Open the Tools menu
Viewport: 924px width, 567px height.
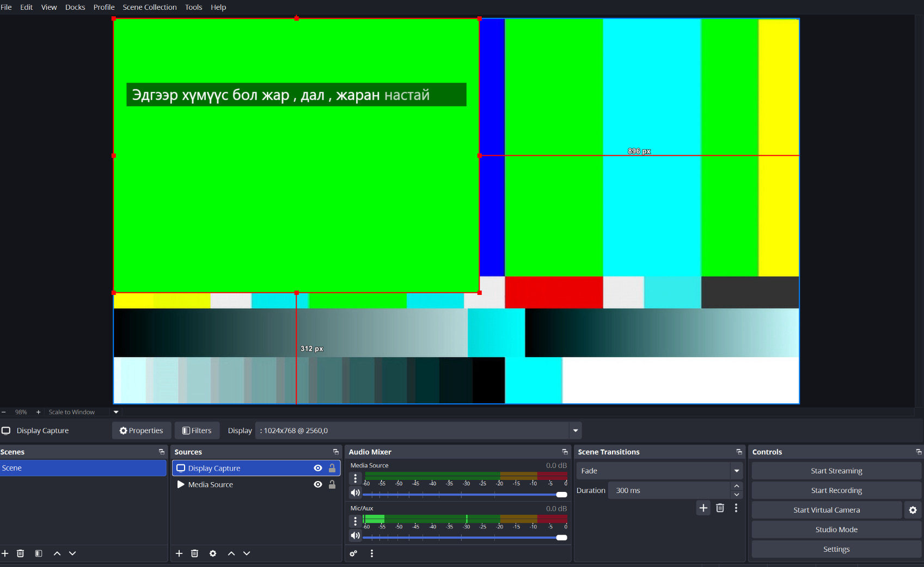(193, 7)
